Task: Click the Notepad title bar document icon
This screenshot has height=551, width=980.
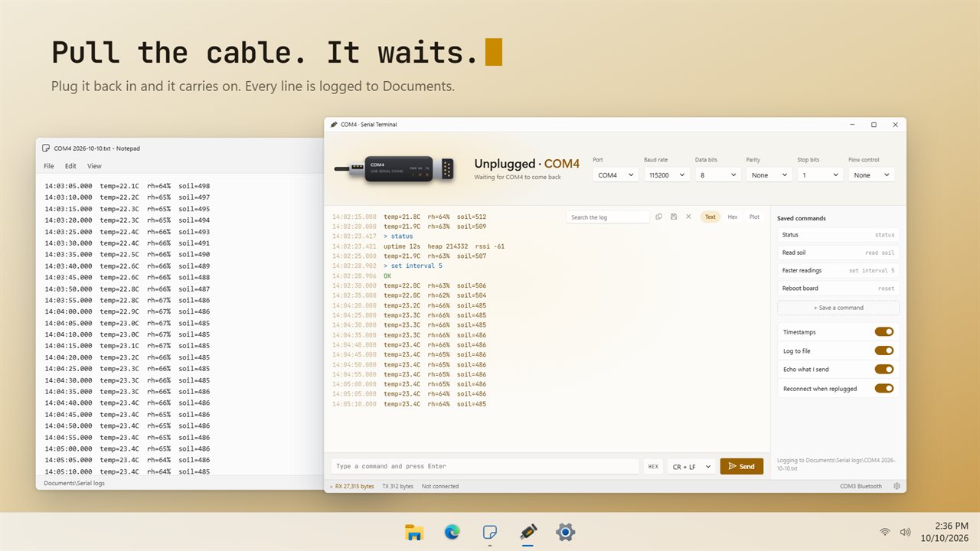Action: [x=46, y=148]
